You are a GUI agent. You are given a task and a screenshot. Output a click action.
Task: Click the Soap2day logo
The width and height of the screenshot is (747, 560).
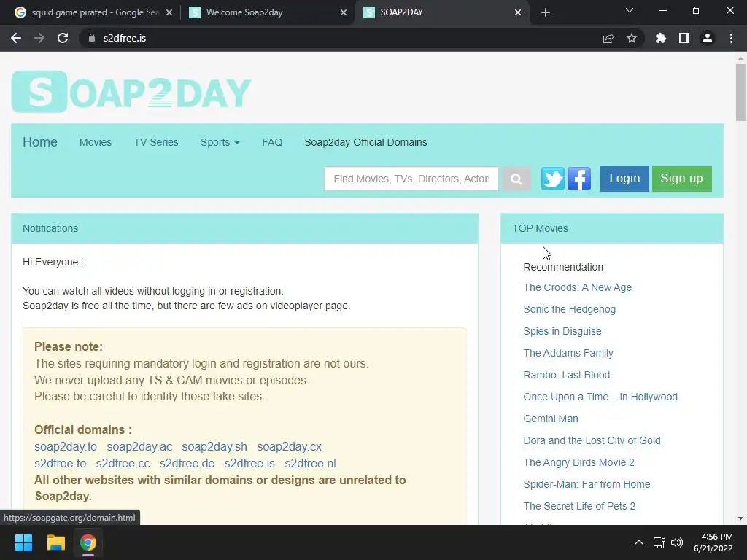point(131,92)
